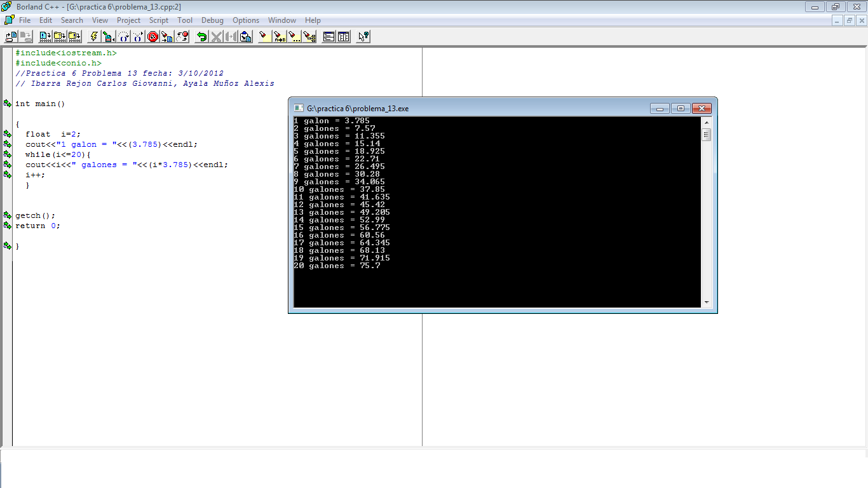Undo last edit with the green arrow icon
This screenshot has height=488, width=868.
pos(200,36)
